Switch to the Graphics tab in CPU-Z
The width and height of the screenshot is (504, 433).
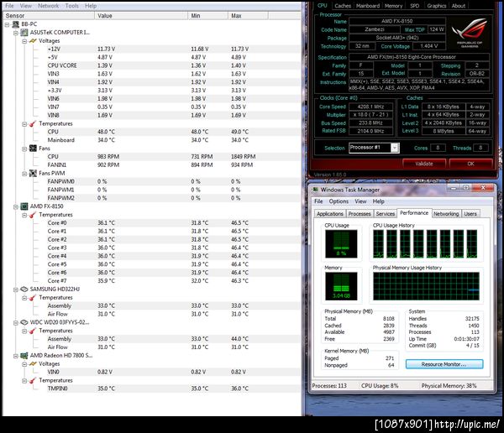(x=436, y=6)
